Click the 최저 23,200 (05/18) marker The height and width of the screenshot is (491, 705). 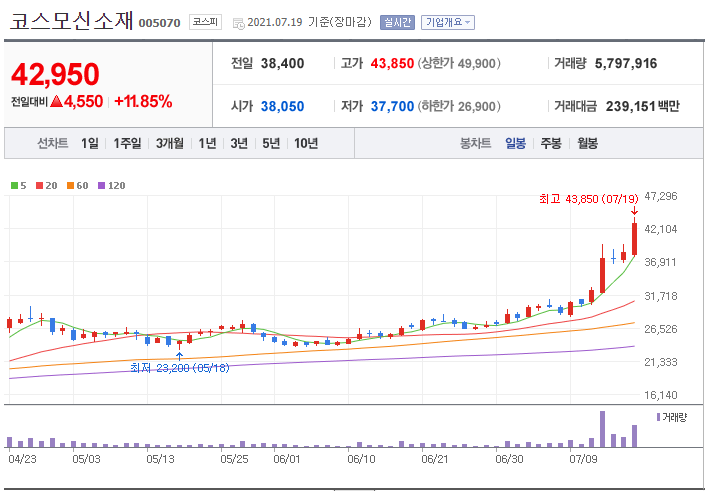click(180, 368)
